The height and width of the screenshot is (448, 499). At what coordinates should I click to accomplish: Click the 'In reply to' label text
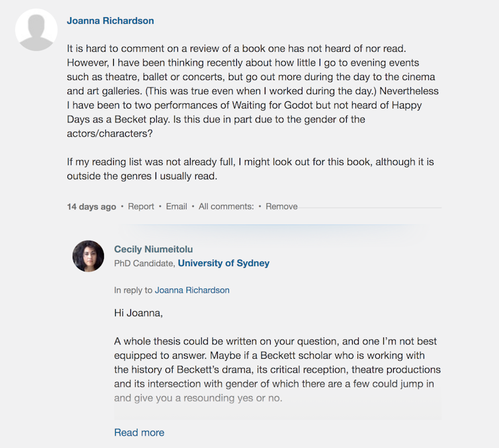coord(133,290)
